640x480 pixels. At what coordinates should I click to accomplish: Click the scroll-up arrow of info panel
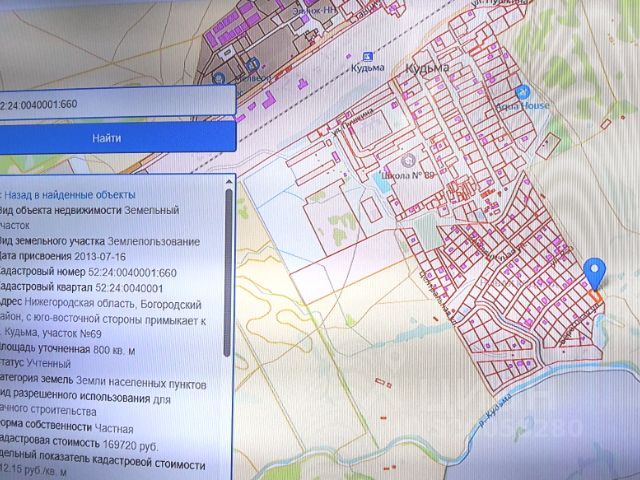229,181
